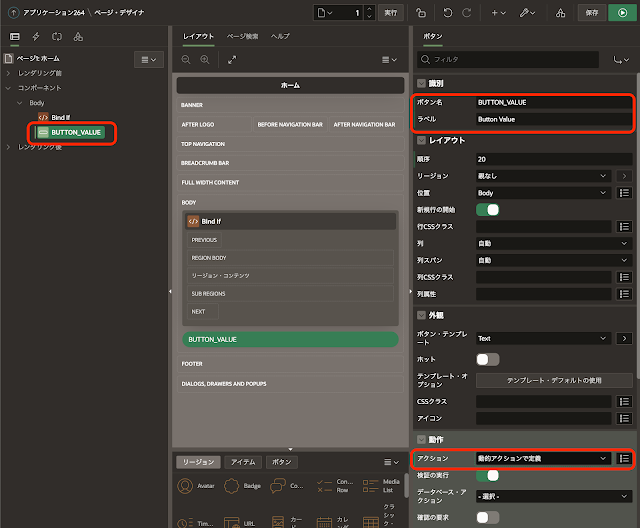This screenshot has height=528, width=640.
Task: Collapse the 識別 section
Action: [x=421, y=83]
